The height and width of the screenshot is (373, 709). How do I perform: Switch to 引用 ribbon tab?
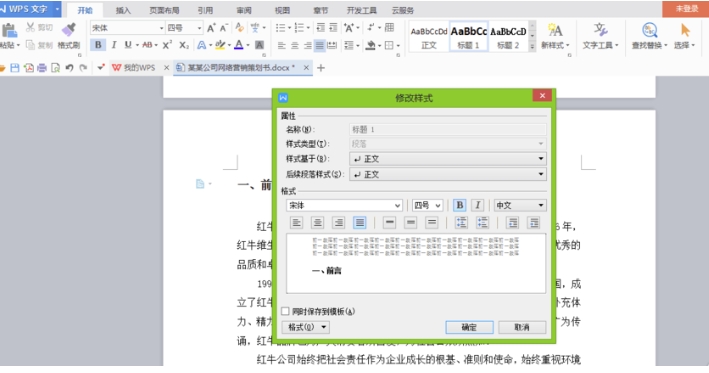tap(205, 10)
